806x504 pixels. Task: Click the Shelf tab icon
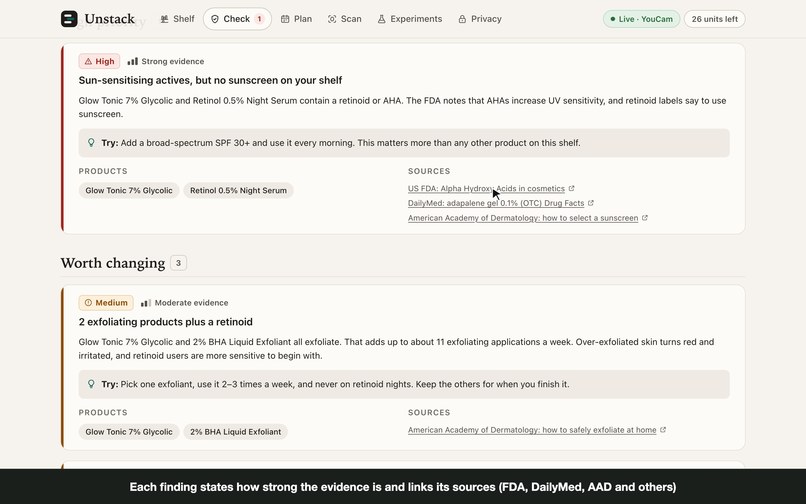(164, 19)
